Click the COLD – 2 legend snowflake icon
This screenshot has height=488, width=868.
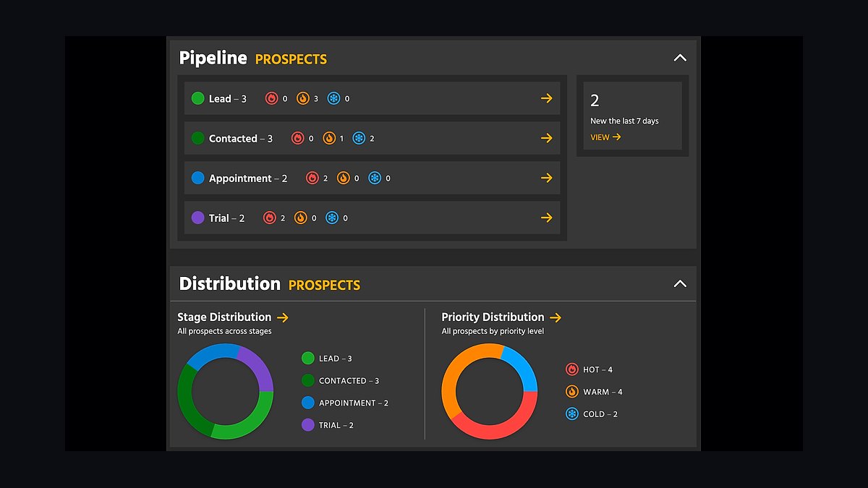coord(572,414)
